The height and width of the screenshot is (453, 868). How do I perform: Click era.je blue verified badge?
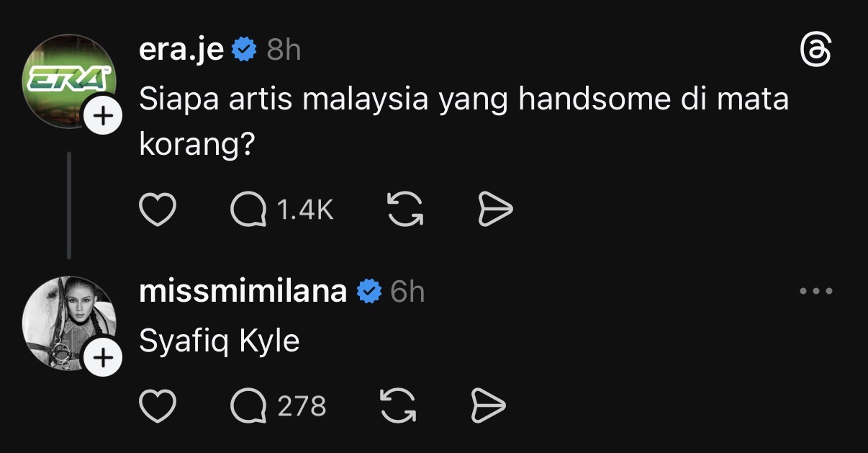[x=245, y=50]
